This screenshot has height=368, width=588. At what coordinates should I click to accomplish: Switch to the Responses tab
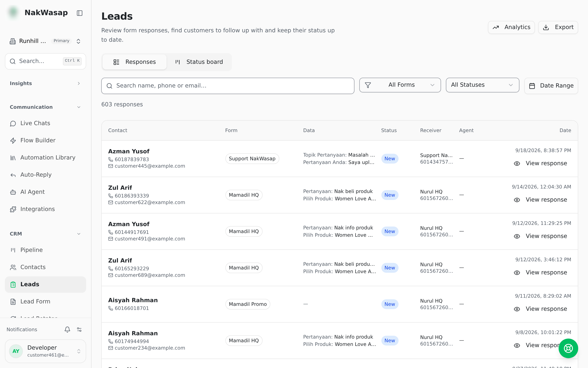(134, 62)
